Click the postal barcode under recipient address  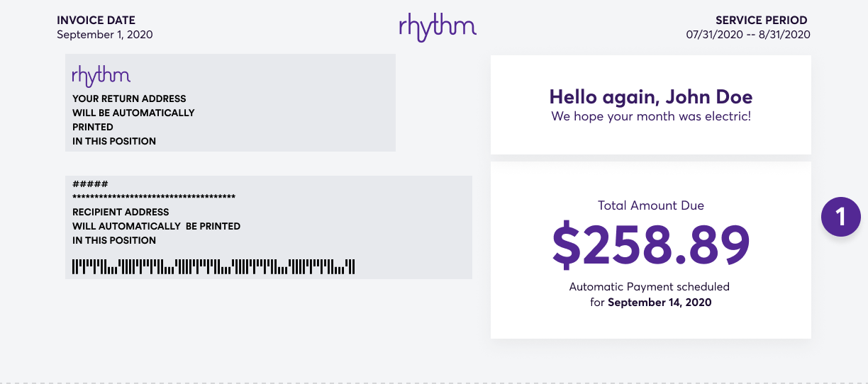(x=213, y=267)
